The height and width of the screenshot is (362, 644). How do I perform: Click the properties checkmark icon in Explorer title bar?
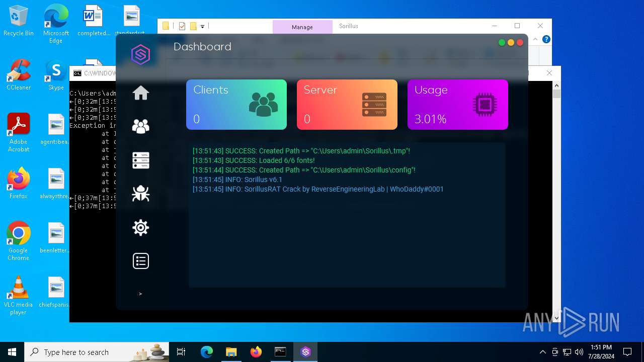[x=182, y=26]
